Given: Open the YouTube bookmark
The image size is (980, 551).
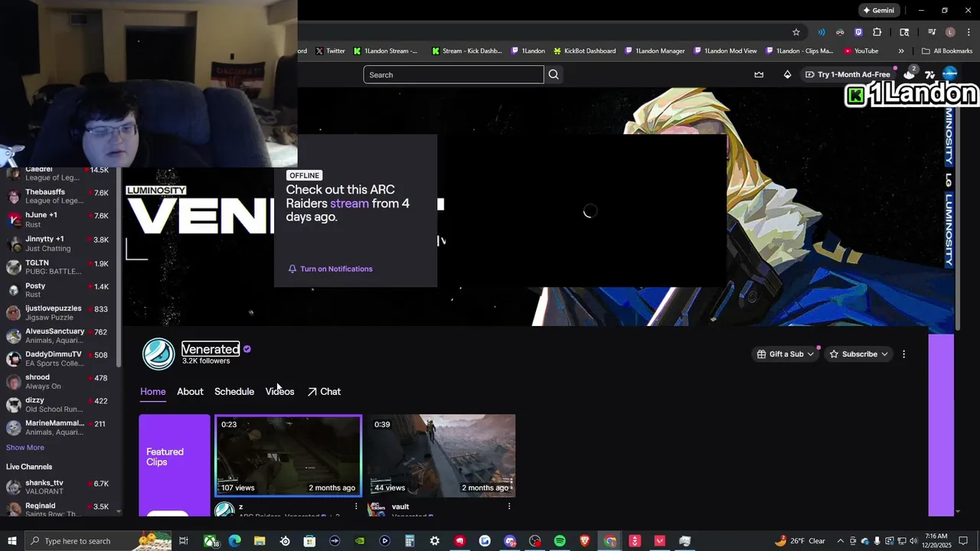Looking at the screenshot, I should coord(861,51).
